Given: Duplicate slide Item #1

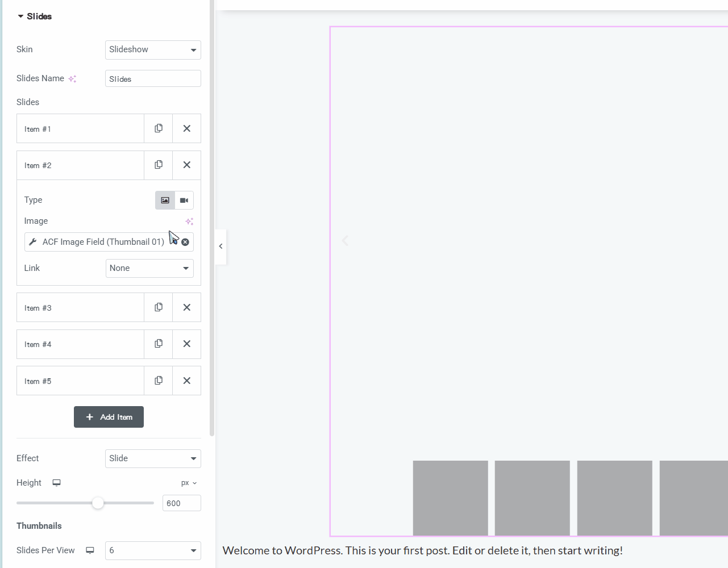Looking at the screenshot, I should point(159,128).
